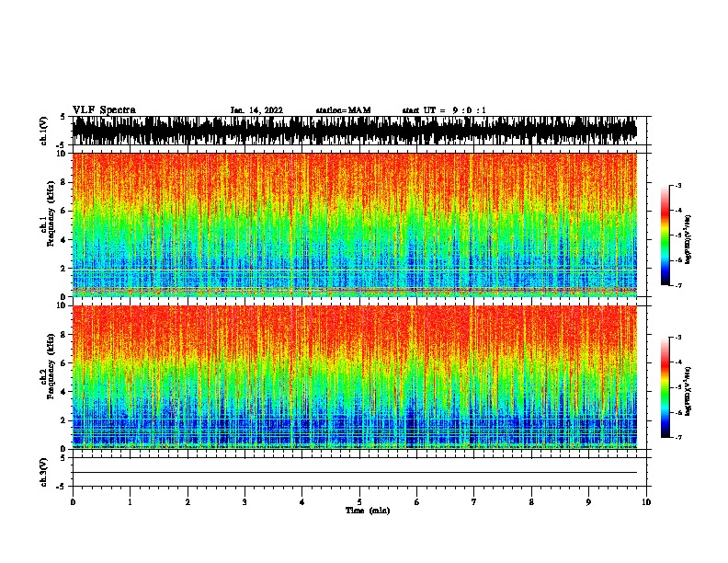The height and width of the screenshot is (563, 728).
Task: Select the date text "Jan. 14, 2022"
Action: pos(256,110)
